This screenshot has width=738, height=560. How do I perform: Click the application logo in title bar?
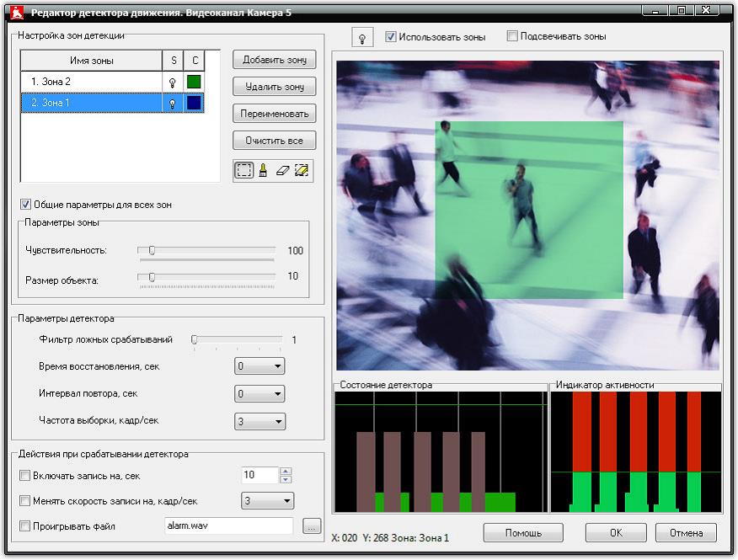click(x=17, y=13)
